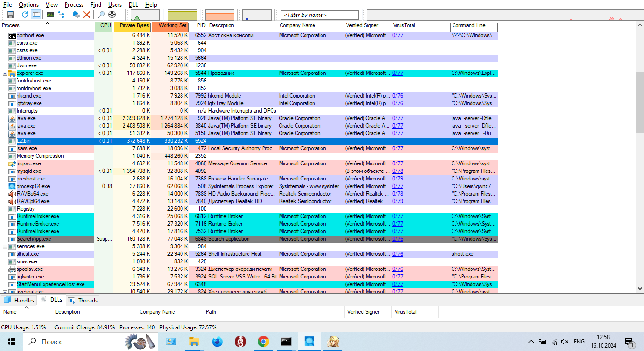This screenshot has height=351, width=644.
Task: Select the conhost.exe console icon
Action: (12, 35)
